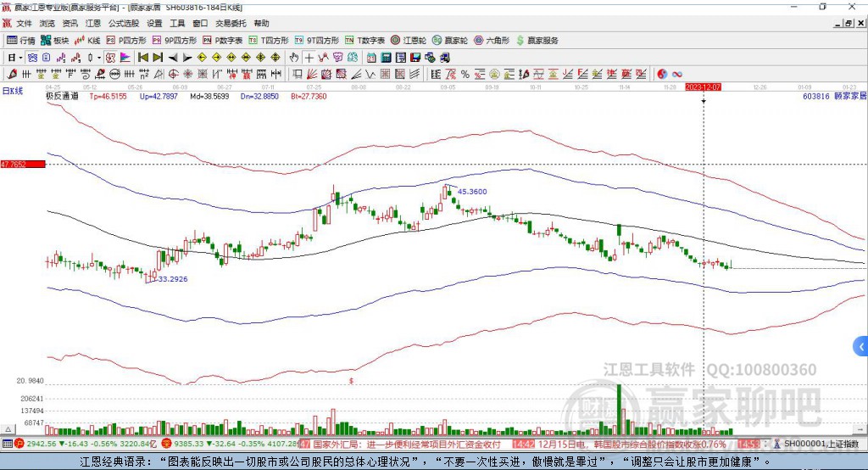
Task: Click the highlighted 2023-12-07 date marker
Action: point(703,87)
